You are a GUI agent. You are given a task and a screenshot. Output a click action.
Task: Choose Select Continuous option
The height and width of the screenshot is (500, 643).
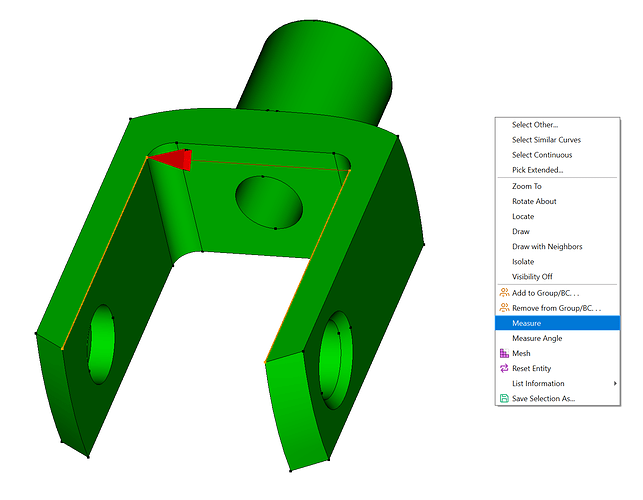tap(557, 155)
